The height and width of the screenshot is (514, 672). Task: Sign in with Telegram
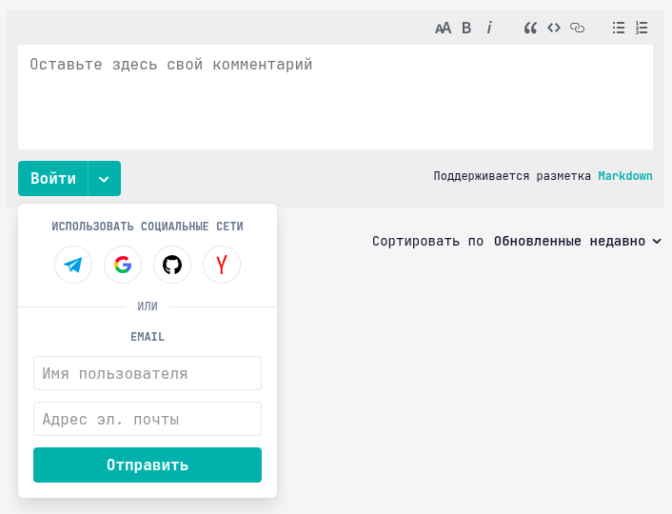(x=73, y=265)
